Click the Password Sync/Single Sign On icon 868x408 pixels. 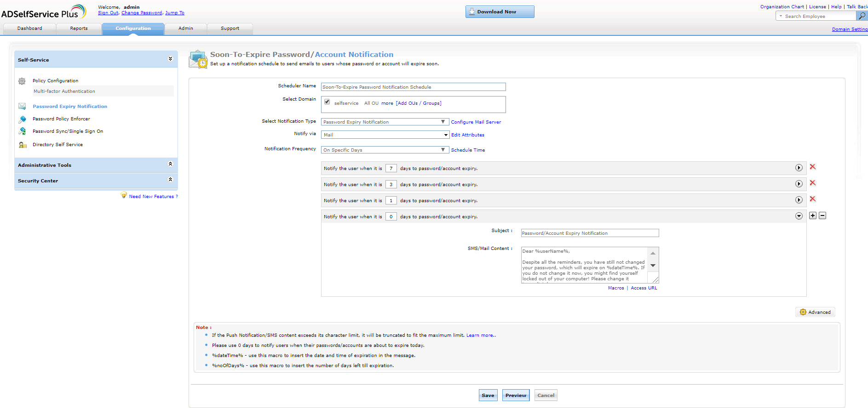pos(22,131)
